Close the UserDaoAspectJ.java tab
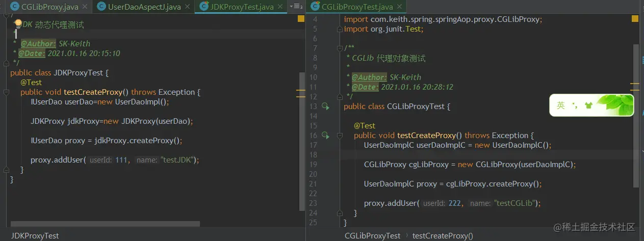The width and height of the screenshot is (644, 241). [188, 7]
